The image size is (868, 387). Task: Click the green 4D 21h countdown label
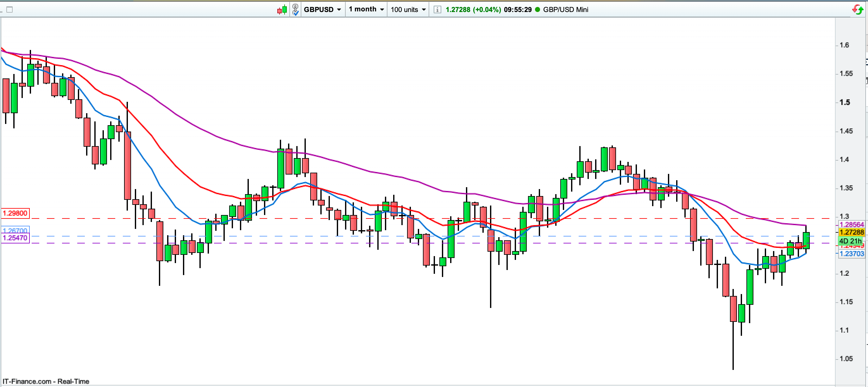(x=850, y=241)
